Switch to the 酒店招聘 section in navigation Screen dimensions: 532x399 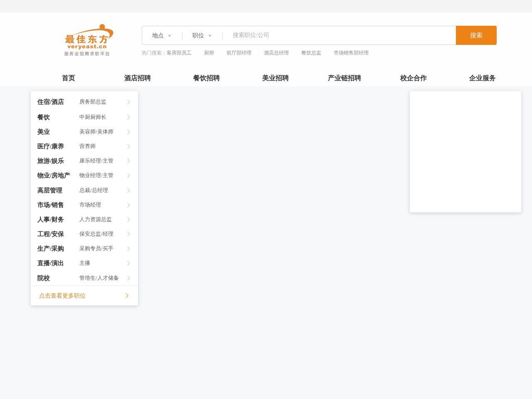(137, 78)
